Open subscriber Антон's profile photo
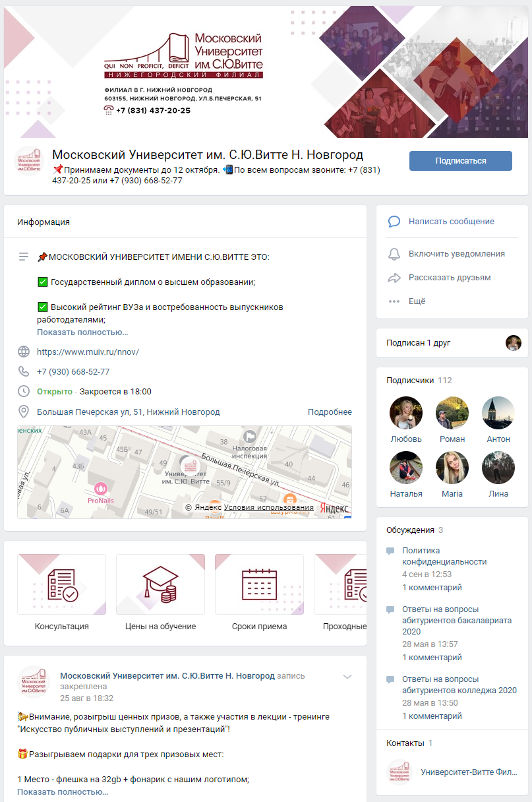 pyautogui.click(x=498, y=413)
